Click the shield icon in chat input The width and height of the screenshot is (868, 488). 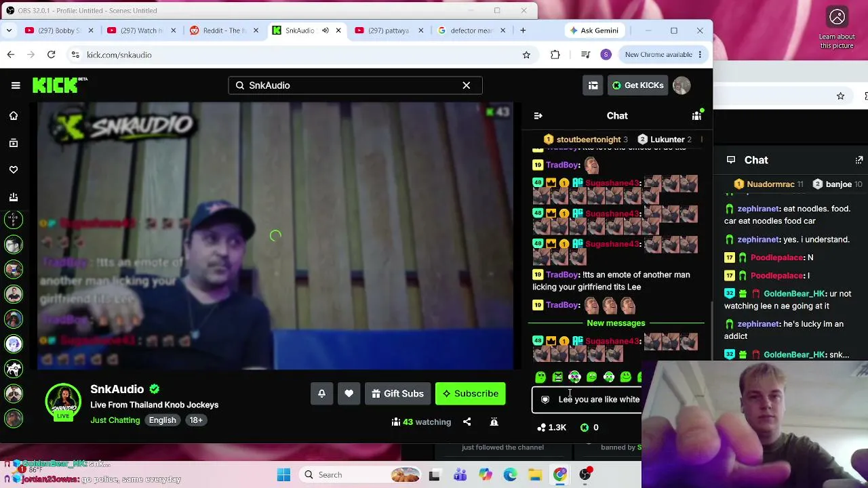(545, 400)
